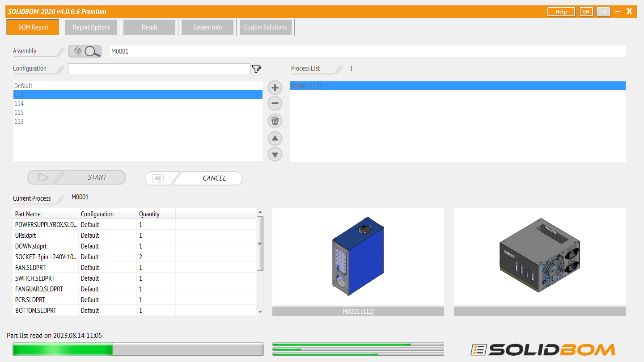
Task: Select configuration 114
Action: click(x=138, y=103)
